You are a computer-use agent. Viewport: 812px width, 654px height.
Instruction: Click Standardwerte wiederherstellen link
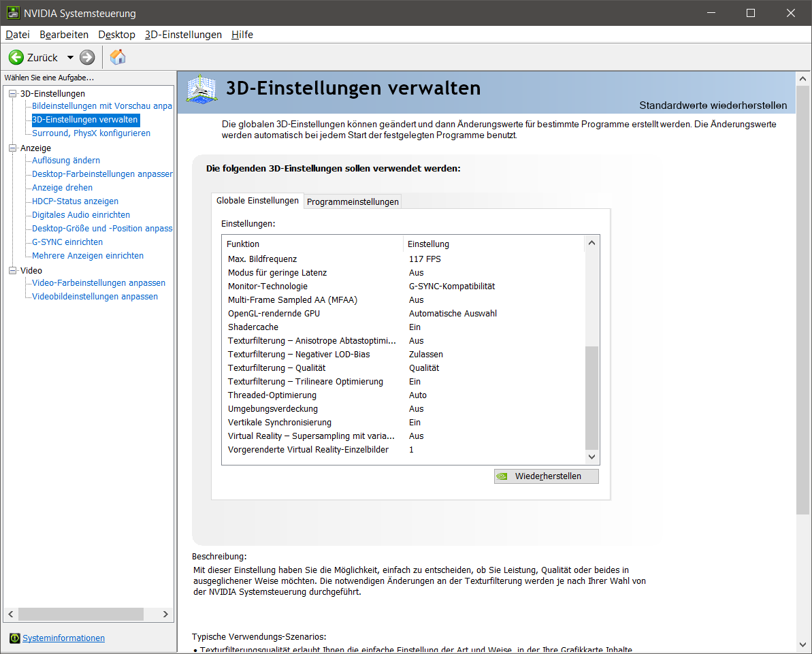click(713, 105)
